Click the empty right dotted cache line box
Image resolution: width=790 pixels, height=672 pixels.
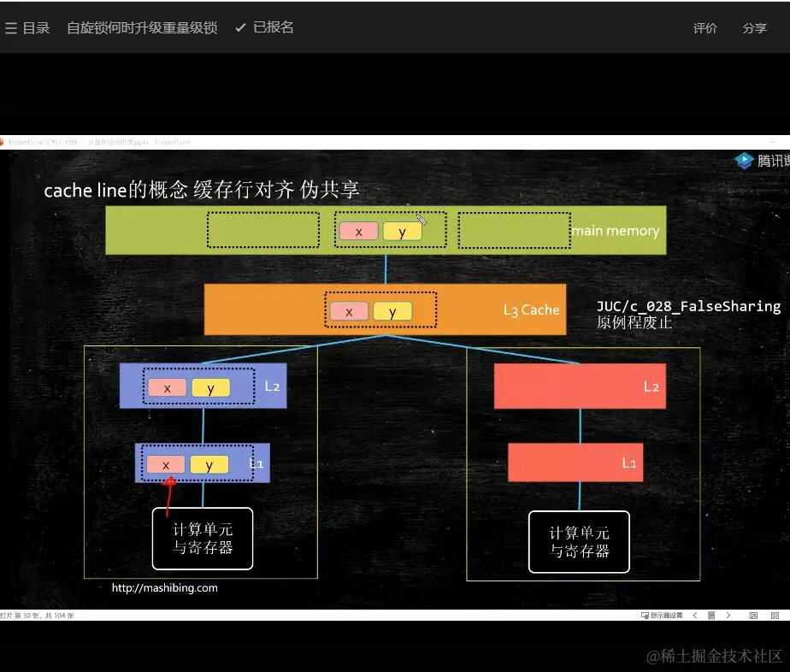tap(515, 230)
